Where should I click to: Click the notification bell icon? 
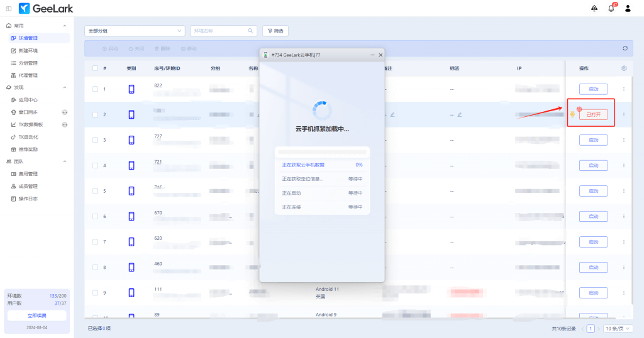coord(611,8)
